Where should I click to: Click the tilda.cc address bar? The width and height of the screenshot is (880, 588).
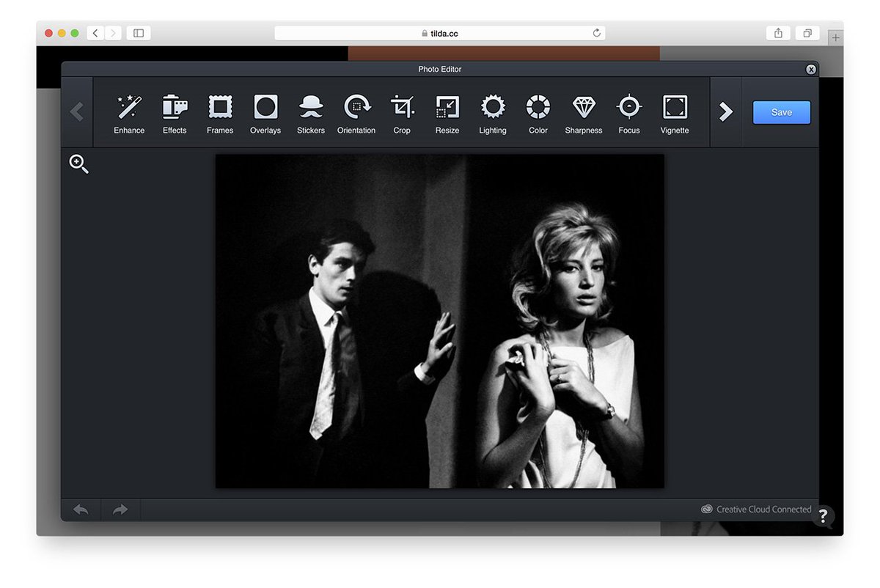(440, 33)
